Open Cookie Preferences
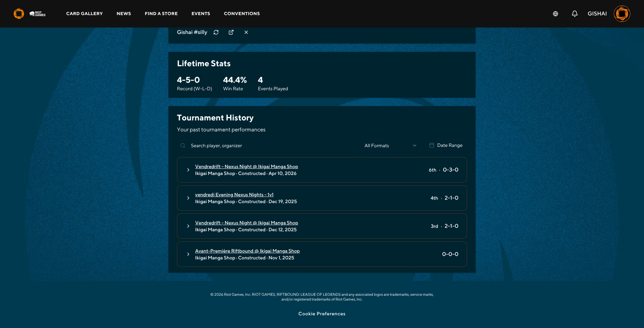Screen dimensions: 644x328 click(322, 314)
